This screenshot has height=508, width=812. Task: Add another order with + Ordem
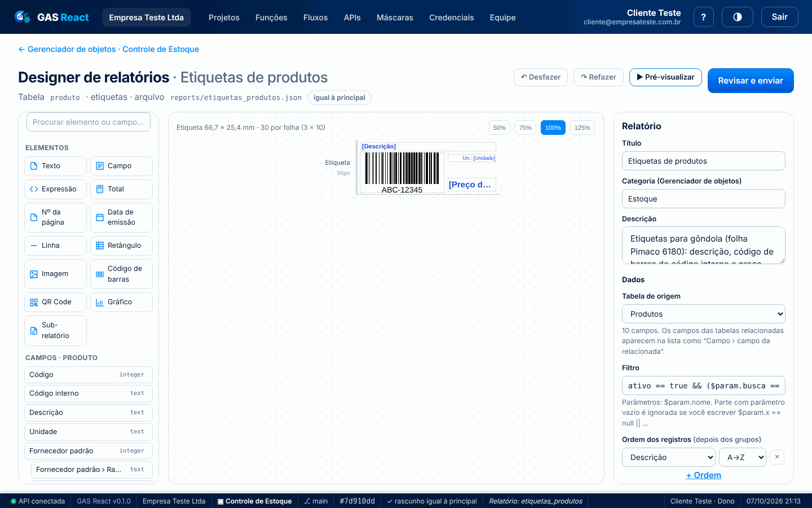point(703,475)
